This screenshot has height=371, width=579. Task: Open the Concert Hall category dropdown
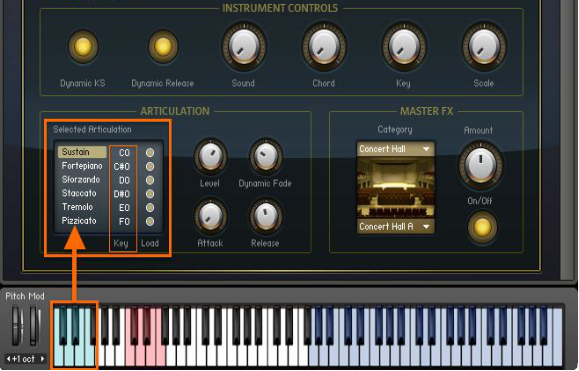coord(395,149)
